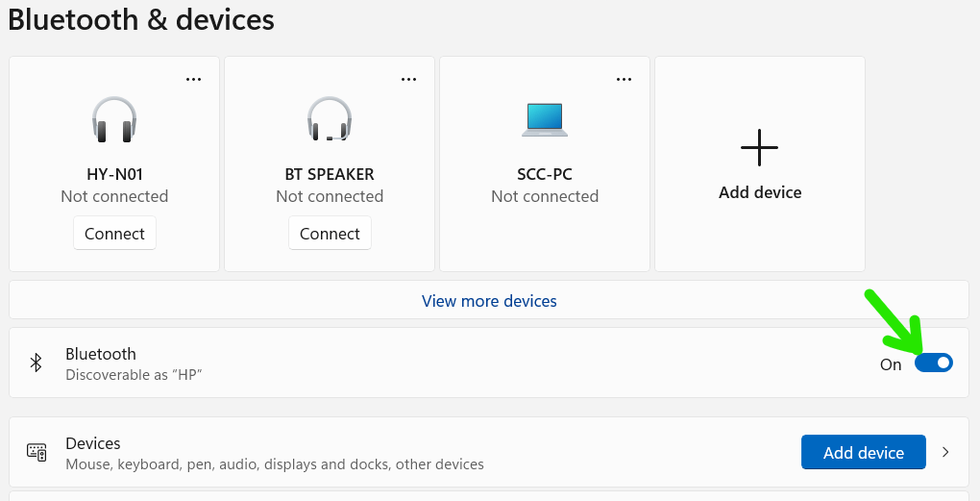Turn off the Bluetooth toggle switch
The width and height of the screenshot is (980, 501).
click(934, 363)
